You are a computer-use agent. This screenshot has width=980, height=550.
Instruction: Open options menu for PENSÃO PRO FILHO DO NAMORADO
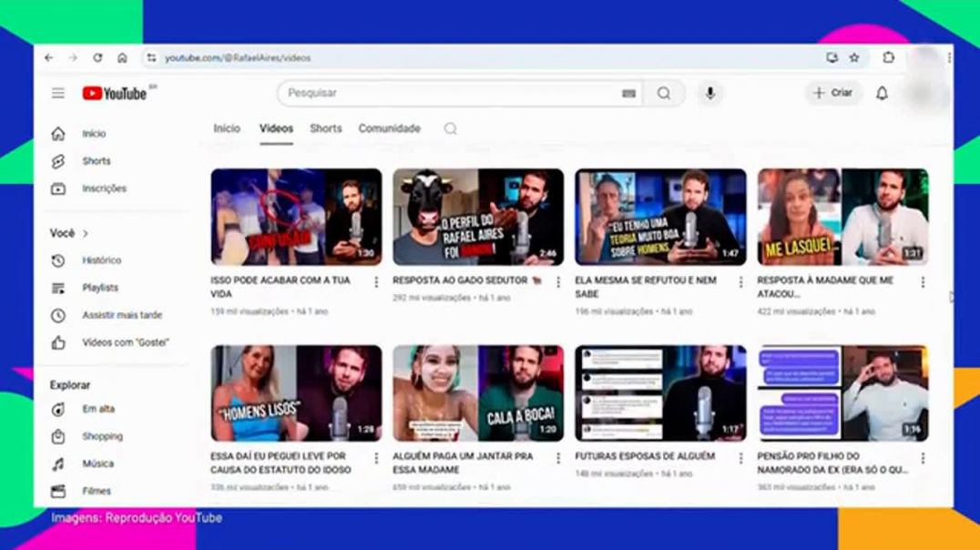point(923,458)
